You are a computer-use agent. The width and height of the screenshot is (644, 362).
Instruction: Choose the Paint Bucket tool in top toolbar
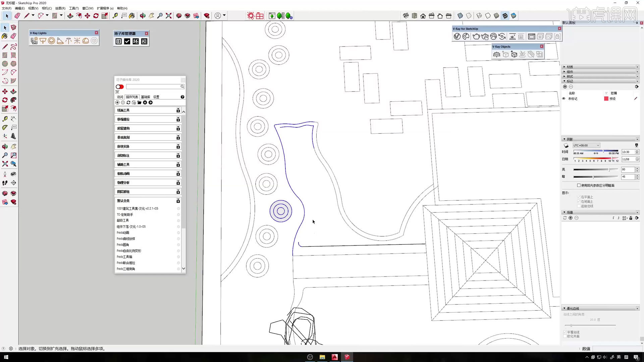132,16
